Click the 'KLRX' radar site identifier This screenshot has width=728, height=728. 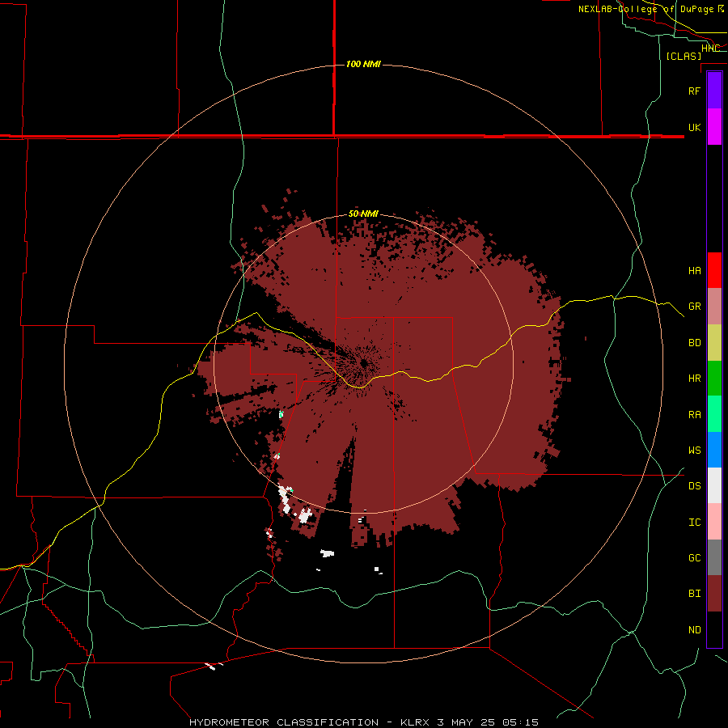coord(415,722)
